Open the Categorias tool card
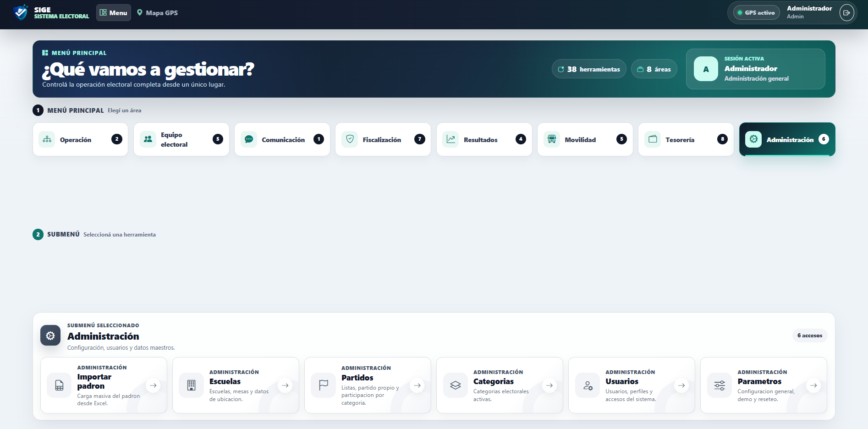This screenshot has height=429, width=868. tap(500, 385)
